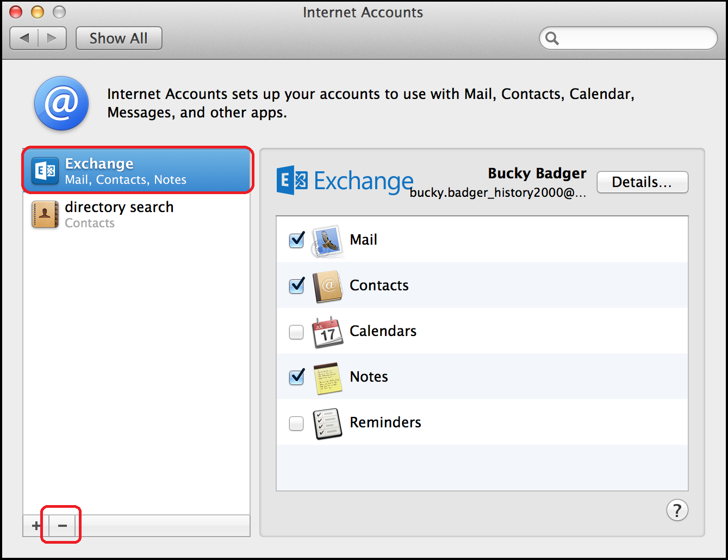Viewport: 728px width, 560px height.
Task: Select the directory search account
Action: 136,214
